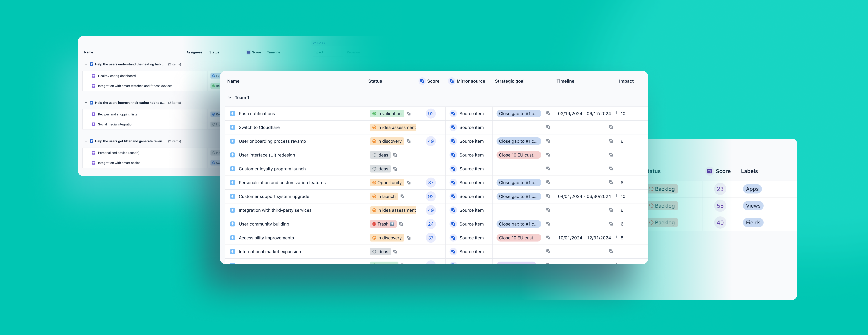Click the Source item icon in Switch to Cloudflare row
Image resolution: width=868 pixels, height=335 pixels.
(x=453, y=127)
